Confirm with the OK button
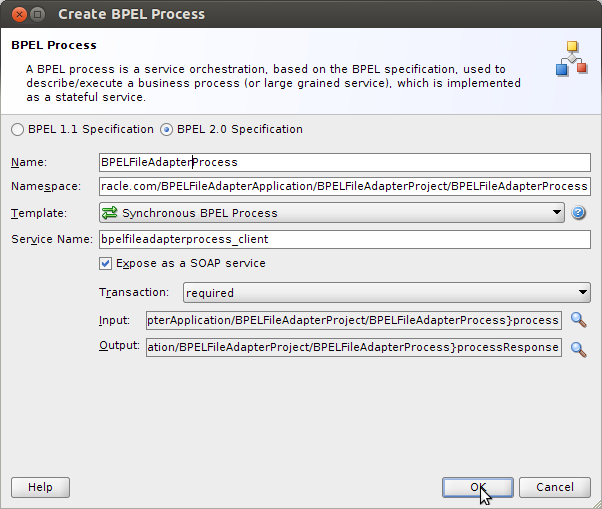602x509 pixels. [x=478, y=488]
